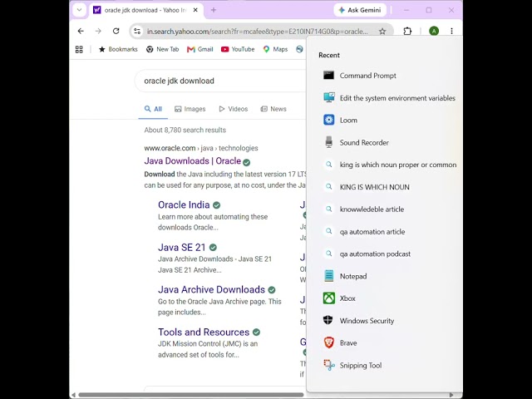This screenshot has width=532, height=399.
Task: Open the Bookmarks folder
Action: click(x=118, y=49)
